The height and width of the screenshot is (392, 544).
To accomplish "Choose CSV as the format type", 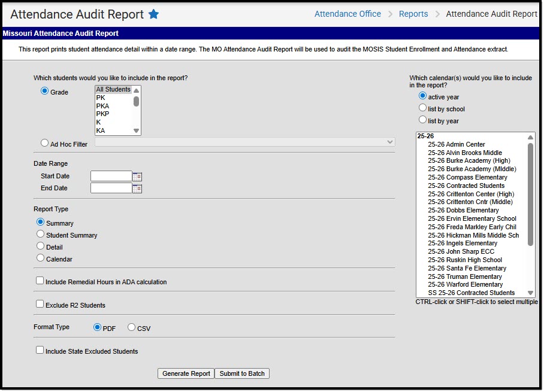I will point(131,327).
